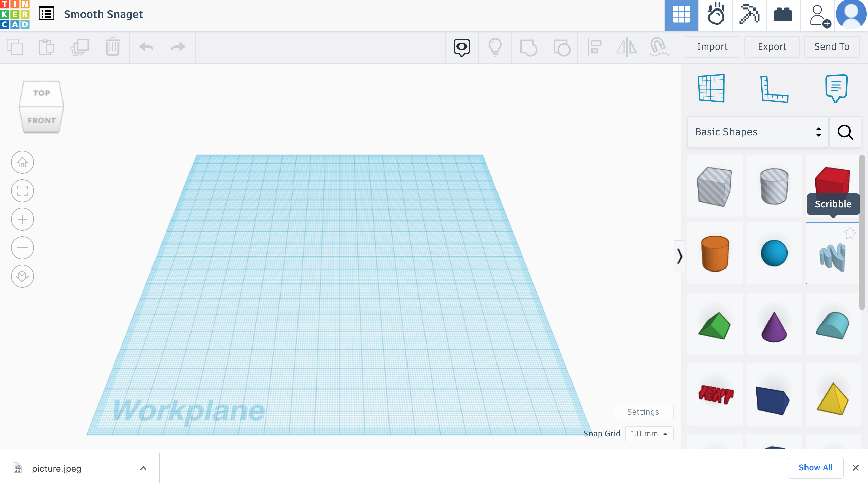Screen dimensions: 868x486
Task: Click the Home view icon
Action: click(x=22, y=162)
